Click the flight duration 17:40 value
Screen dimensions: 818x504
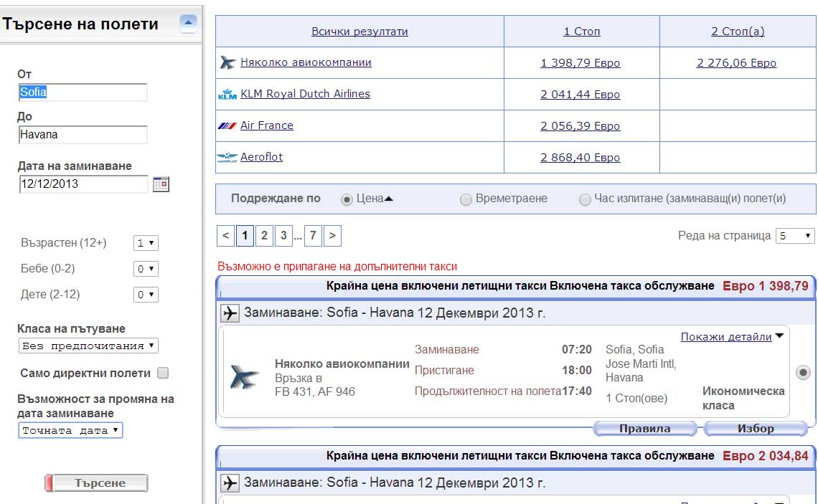(x=576, y=391)
